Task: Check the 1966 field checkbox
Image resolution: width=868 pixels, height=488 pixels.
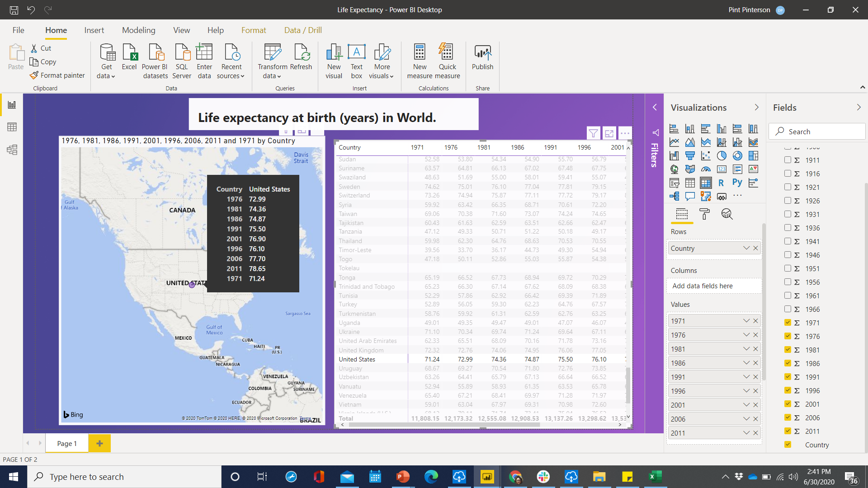Action: [788, 309]
